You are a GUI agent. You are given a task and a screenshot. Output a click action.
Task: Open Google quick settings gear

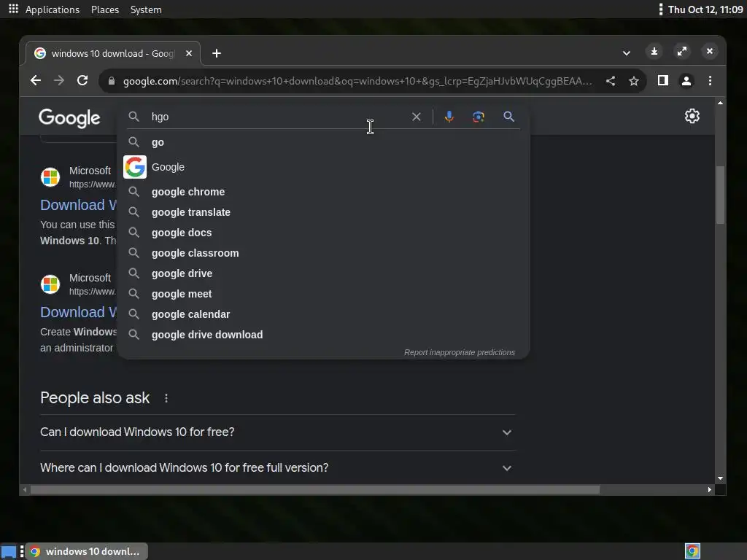click(692, 116)
